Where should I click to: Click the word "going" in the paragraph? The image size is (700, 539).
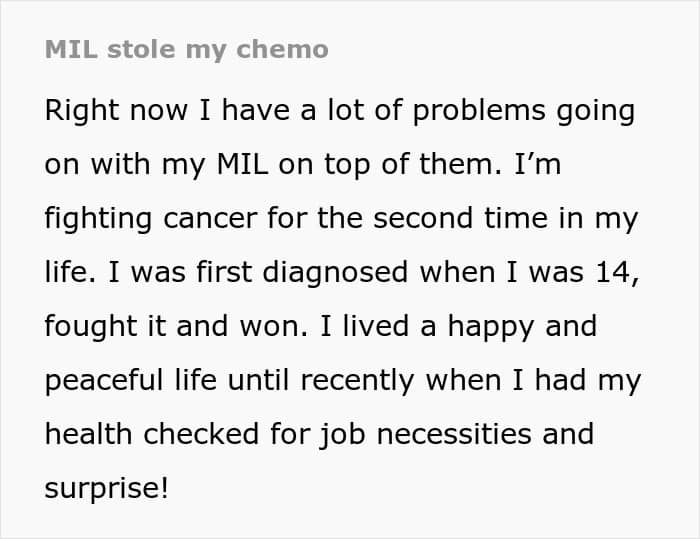(x=598, y=111)
